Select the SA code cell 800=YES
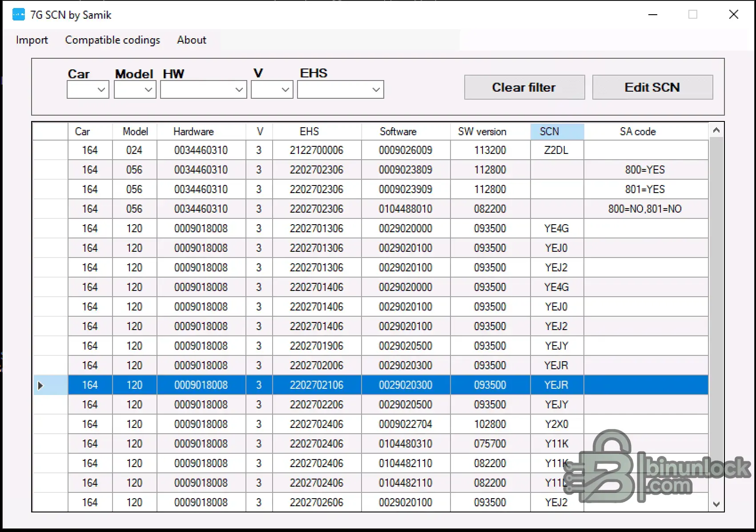The height and width of the screenshot is (532, 756). pyautogui.click(x=646, y=170)
